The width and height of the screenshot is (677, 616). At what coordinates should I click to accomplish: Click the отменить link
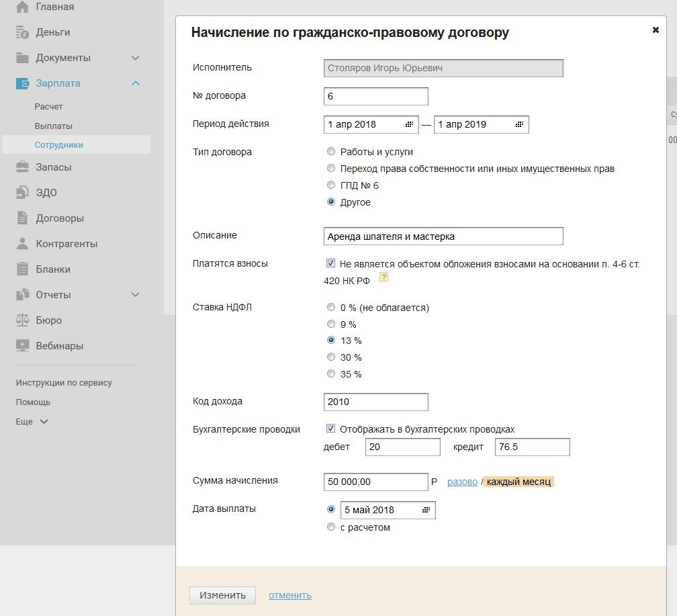coord(289,595)
